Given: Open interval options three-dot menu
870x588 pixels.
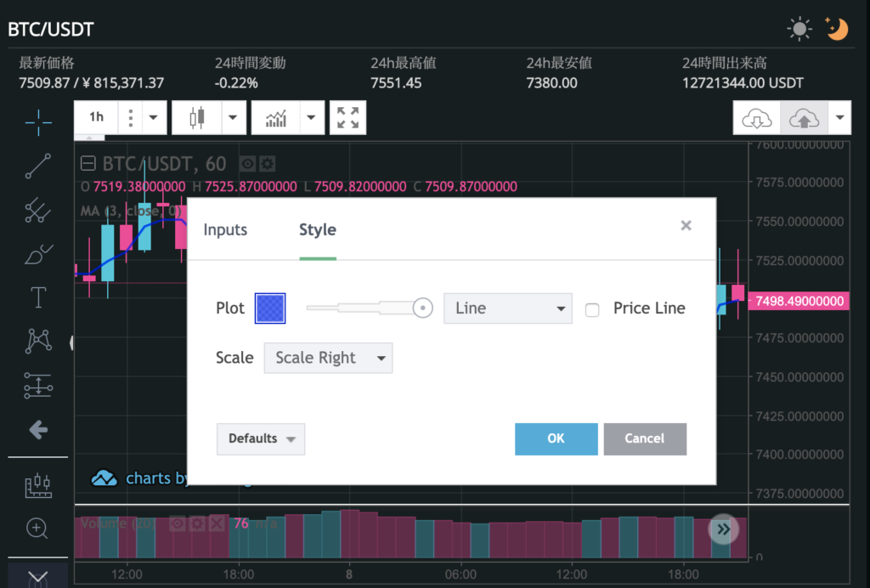Looking at the screenshot, I should [130, 117].
